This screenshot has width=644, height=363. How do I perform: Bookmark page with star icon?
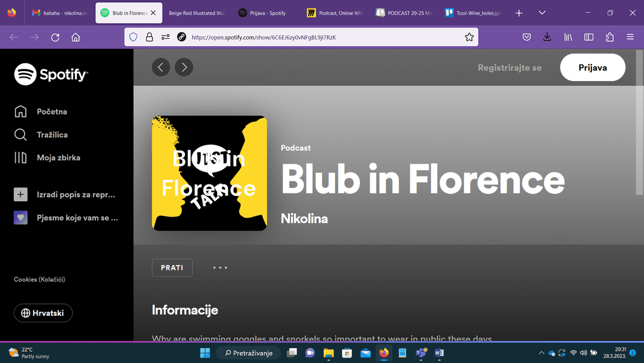(x=469, y=37)
